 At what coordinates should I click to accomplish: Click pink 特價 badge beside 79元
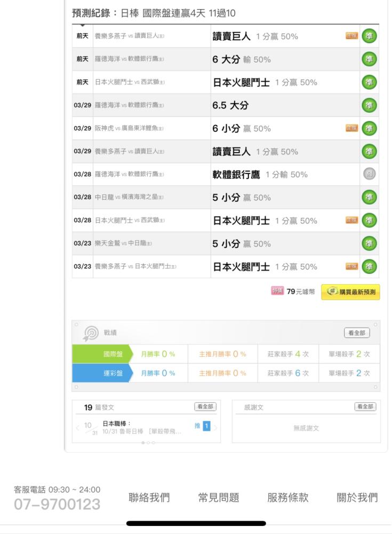[277, 291]
